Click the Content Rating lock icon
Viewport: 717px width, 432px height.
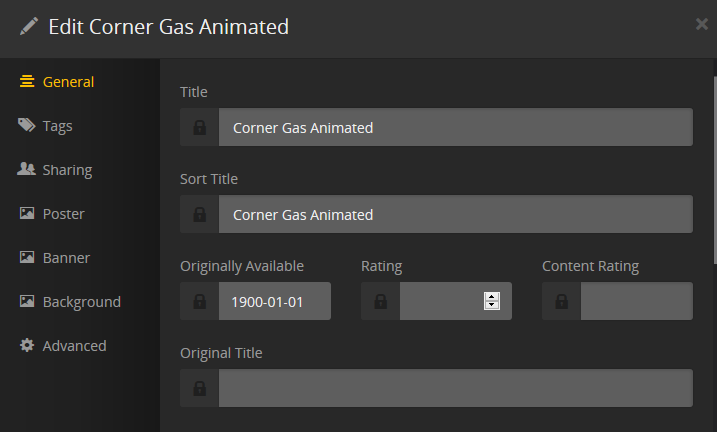[x=561, y=302]
